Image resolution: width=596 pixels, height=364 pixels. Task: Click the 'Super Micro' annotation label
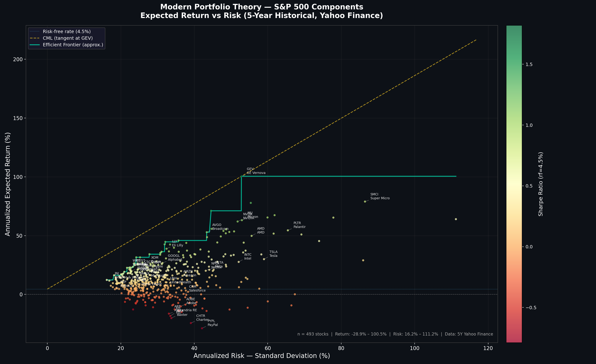pyautogui.click(x=380, y=198)
